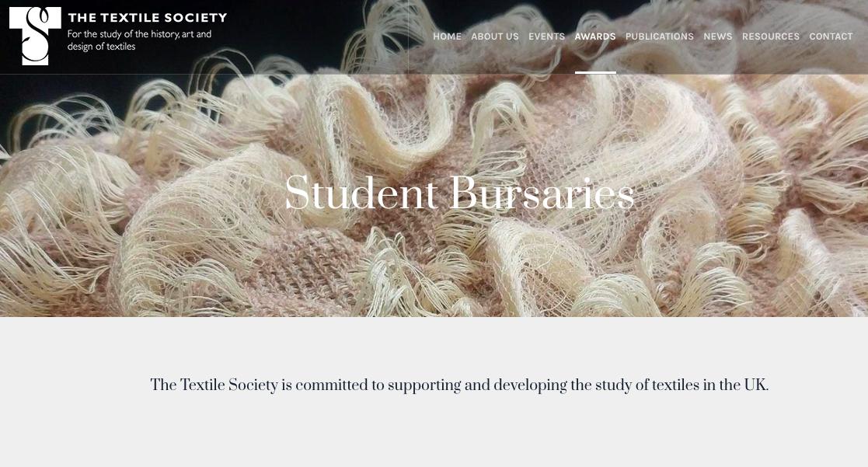Image resolution: width=868 pixels, height=467 pixels.
Task: Open the About Us menu
Action: coord(495,37)
